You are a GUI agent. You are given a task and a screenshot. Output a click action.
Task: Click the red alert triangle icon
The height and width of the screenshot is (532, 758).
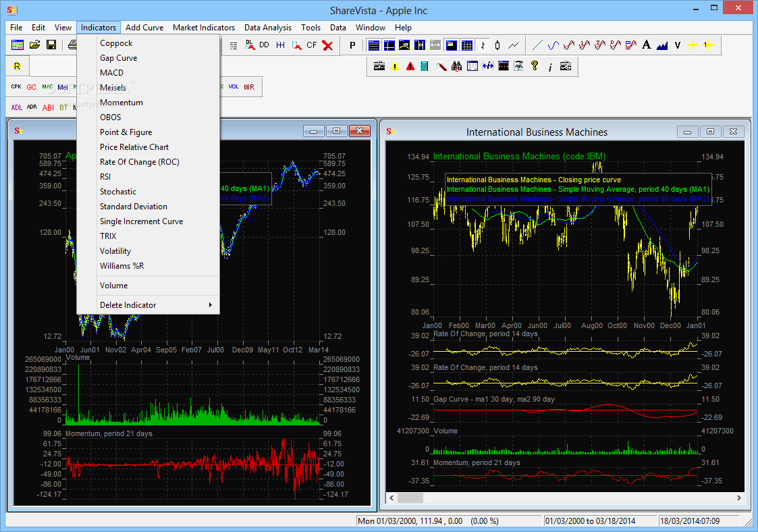[x=410, y=65]
